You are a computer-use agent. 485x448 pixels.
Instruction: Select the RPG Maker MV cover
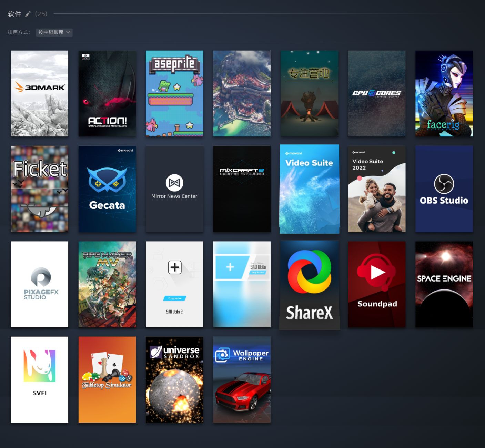107,284
